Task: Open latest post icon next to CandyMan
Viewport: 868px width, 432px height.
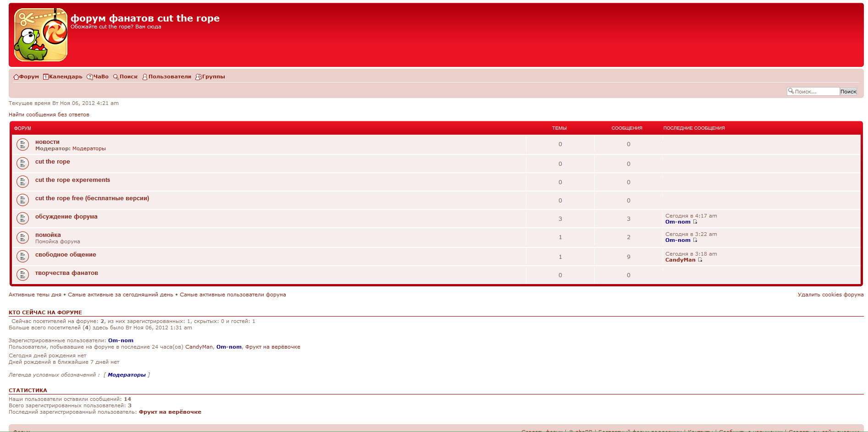Action: 700,260
